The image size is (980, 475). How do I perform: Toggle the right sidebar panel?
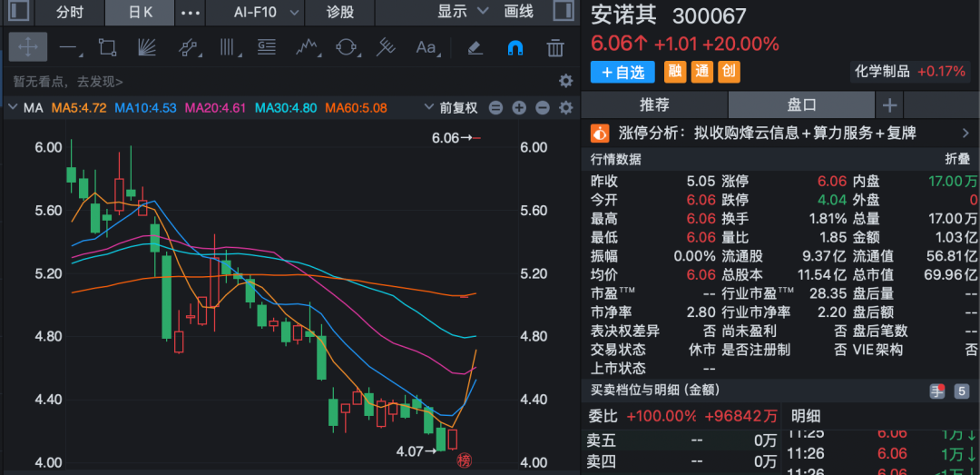point(562,12)
